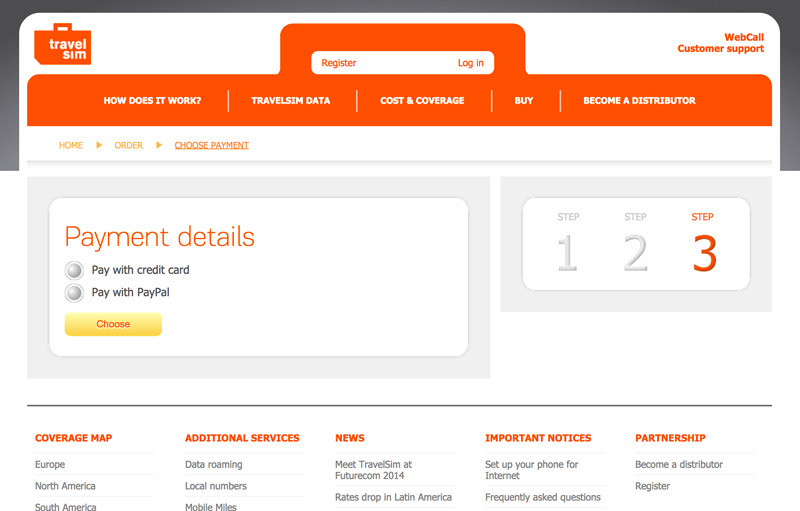Click the yellow Choose button
800x511 pixels.
pyautogui.click(x=113, y=324)
